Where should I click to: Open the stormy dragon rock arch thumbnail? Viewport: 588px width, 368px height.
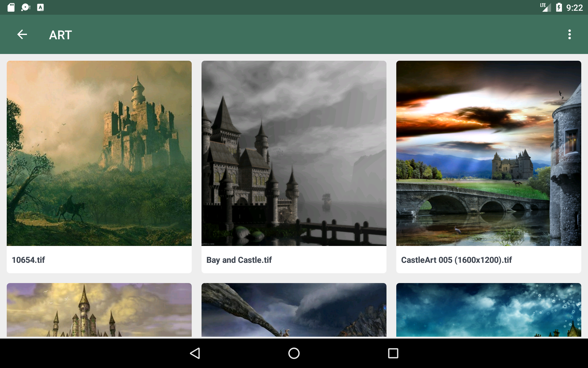(x=294, y=310)
